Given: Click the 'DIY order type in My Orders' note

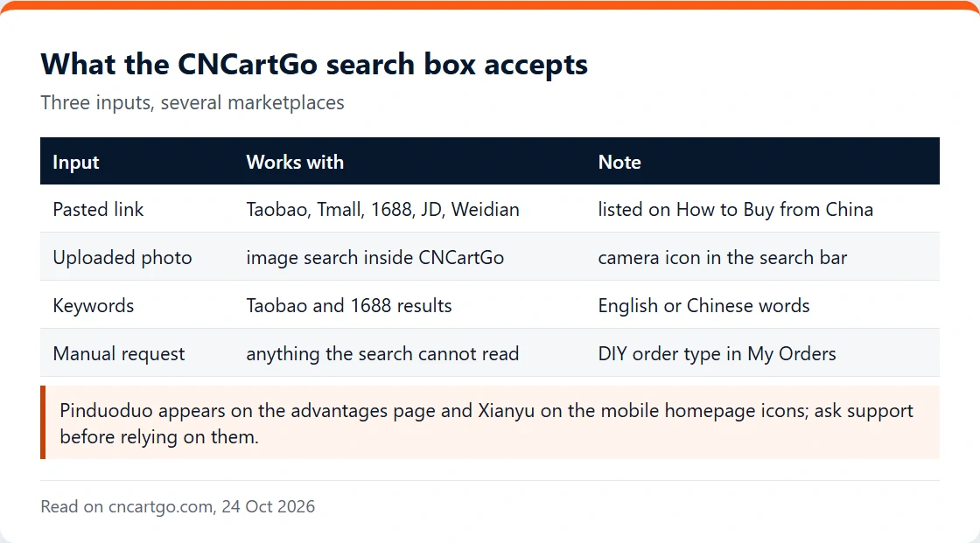Looking at the screenshot, I should pyautogui.click(x=762, y=353).
